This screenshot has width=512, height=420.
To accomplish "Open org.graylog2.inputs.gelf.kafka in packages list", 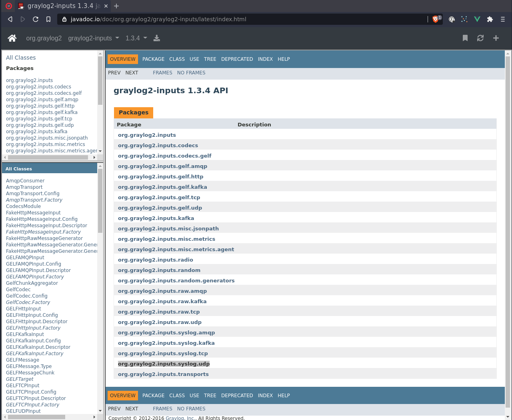I will point(42,112).
